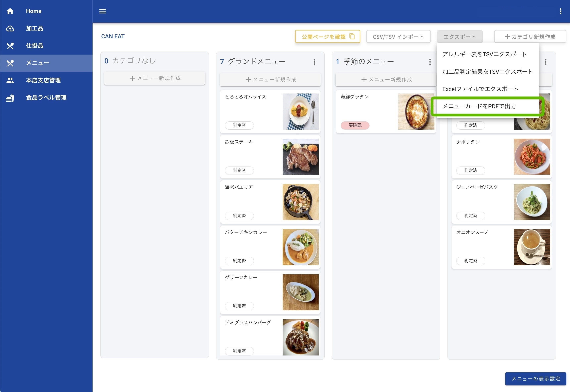Image resolution: width=570 pixels, height=392 pixels.
Task: Open top-right vertical dots menu
Action: (560, 11)
